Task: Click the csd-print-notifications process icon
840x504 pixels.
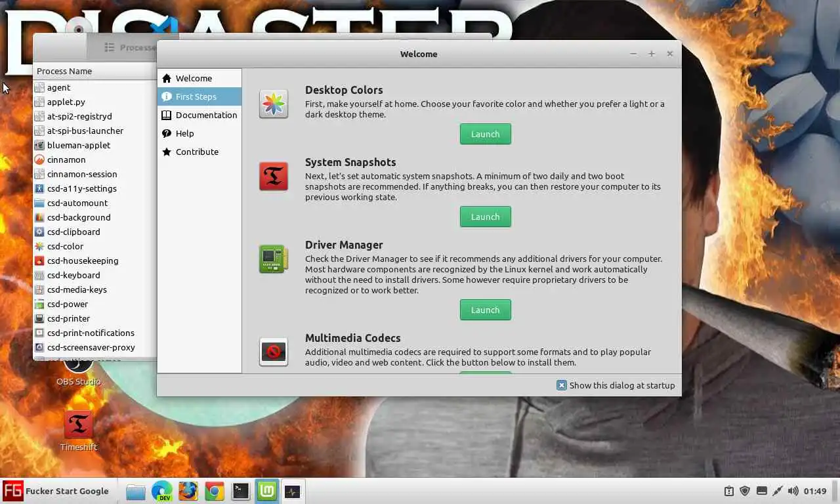Action: [x=39, y=333]
